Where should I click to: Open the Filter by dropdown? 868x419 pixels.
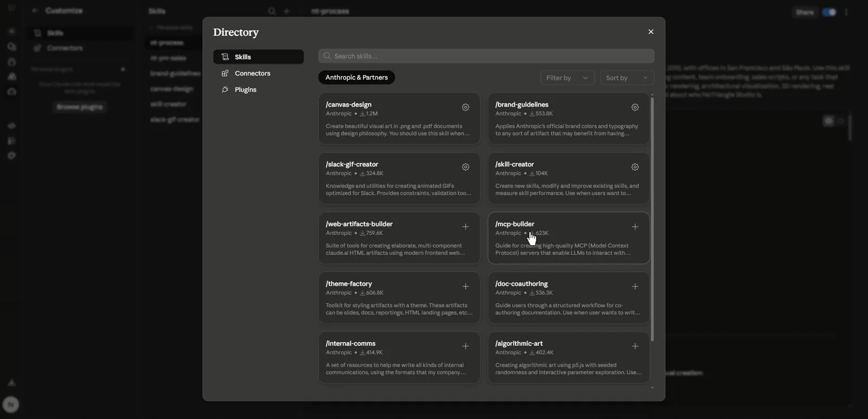pos(567,78)
